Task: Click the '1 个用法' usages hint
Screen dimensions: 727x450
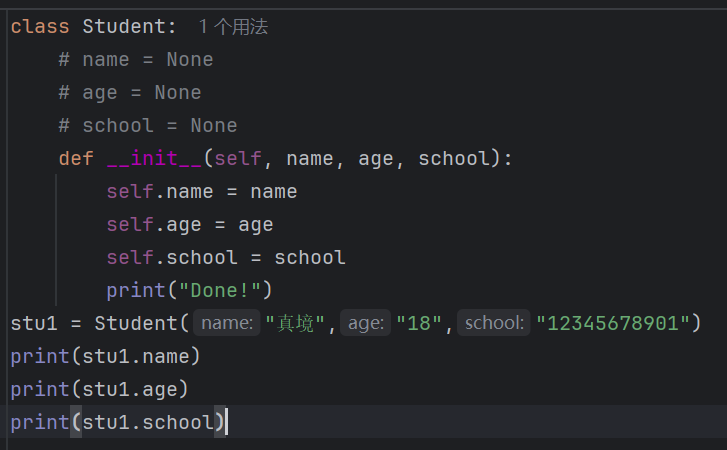Action: (x=233, y=27)
